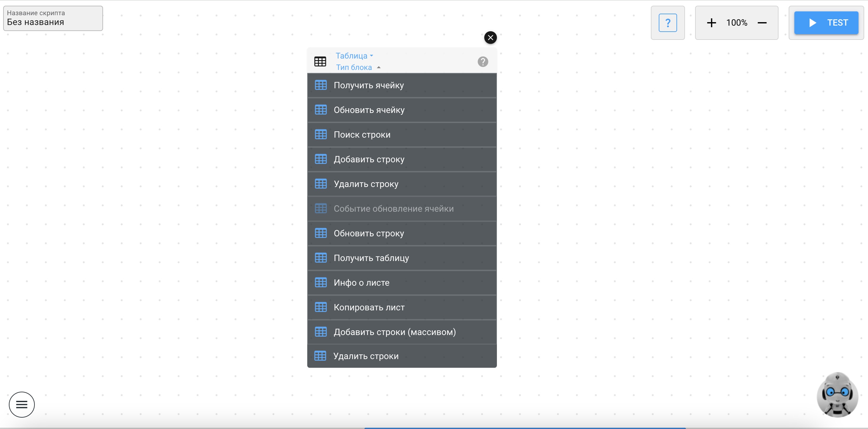The image size is (868, 429).
Task: Close the block with the X button
Action: (490, 37)
